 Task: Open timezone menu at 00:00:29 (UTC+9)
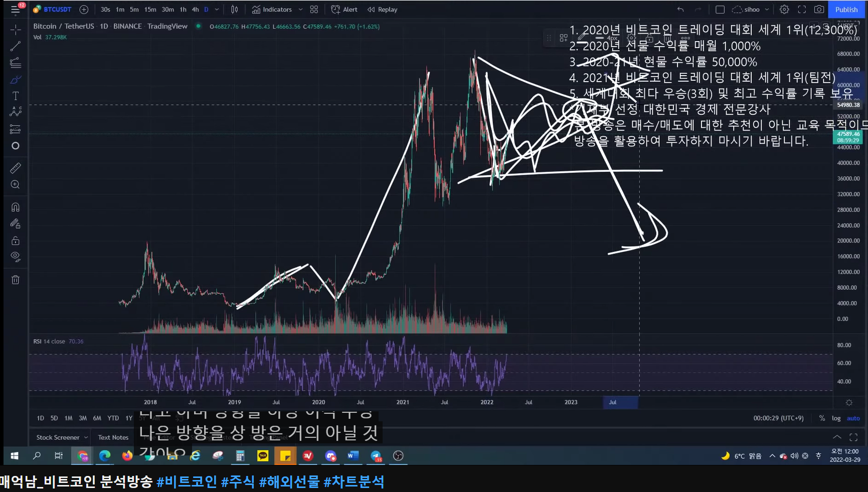pos(778,418)
